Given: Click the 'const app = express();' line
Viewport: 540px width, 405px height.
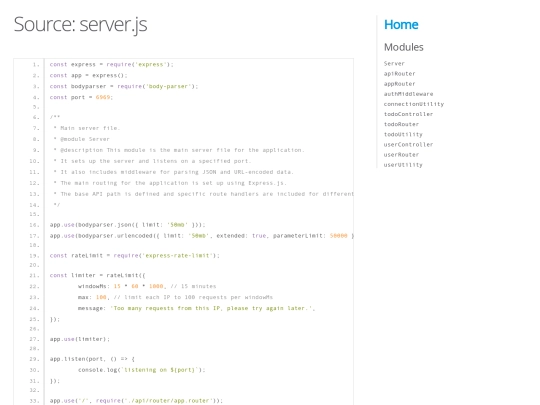Looking at the screenshot, I should click(89, 75).
